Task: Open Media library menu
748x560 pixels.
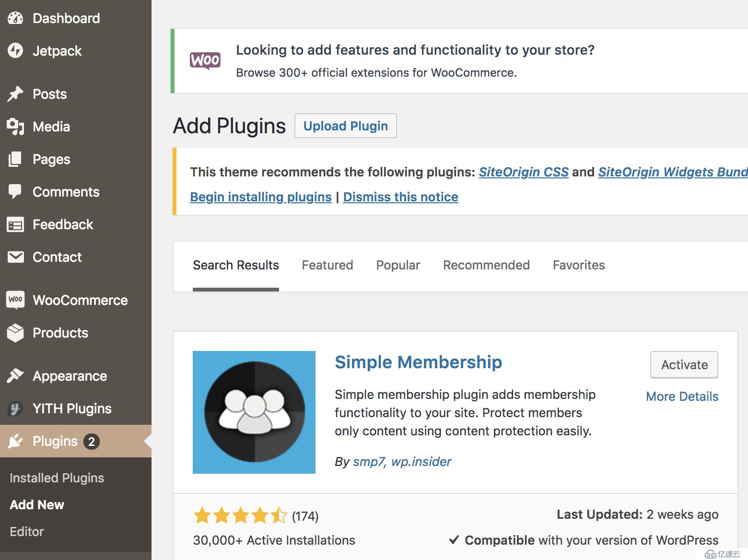Action: (x=51, y=127)
